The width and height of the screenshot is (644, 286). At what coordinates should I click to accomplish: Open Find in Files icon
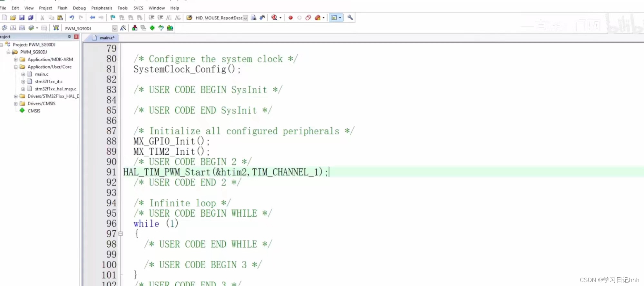pos(190,18)
